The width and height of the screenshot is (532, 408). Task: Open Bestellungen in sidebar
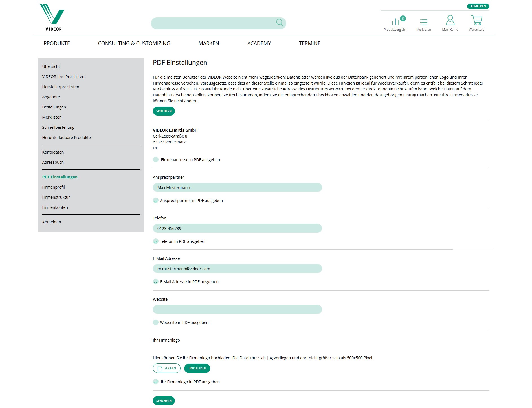[54, 107]
